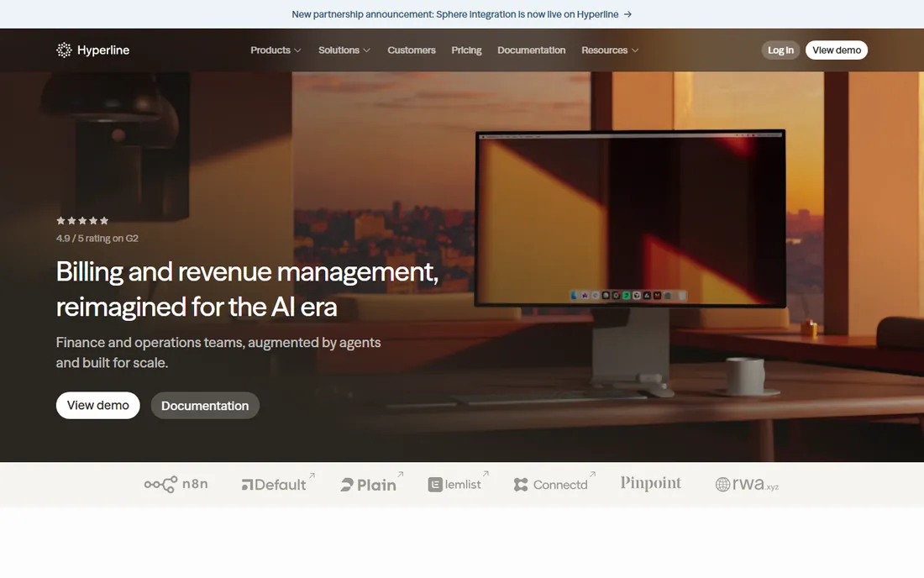924x578 pixels.
Task: Go to the Customers page
Action: pyautogui.click(x=412, y=50)
